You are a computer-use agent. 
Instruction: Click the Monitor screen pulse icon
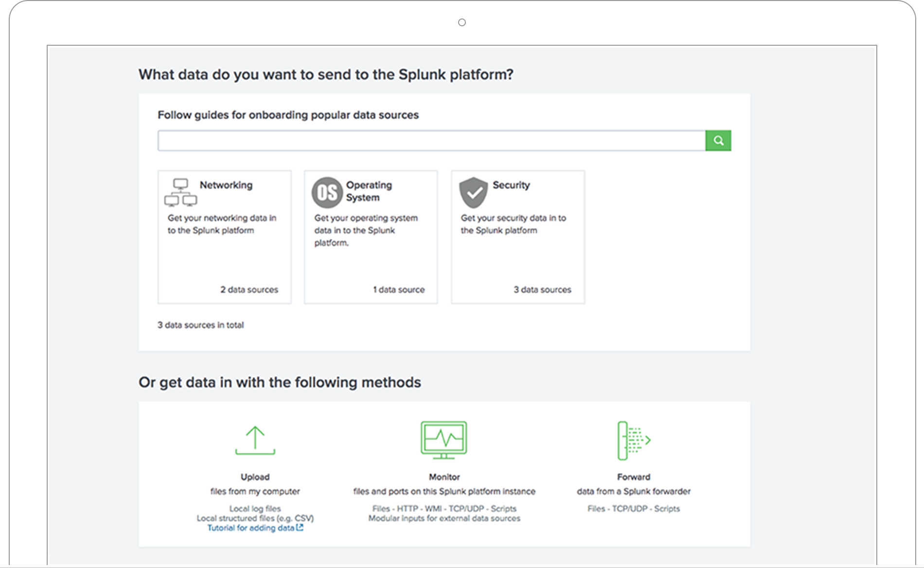[444, 440]
